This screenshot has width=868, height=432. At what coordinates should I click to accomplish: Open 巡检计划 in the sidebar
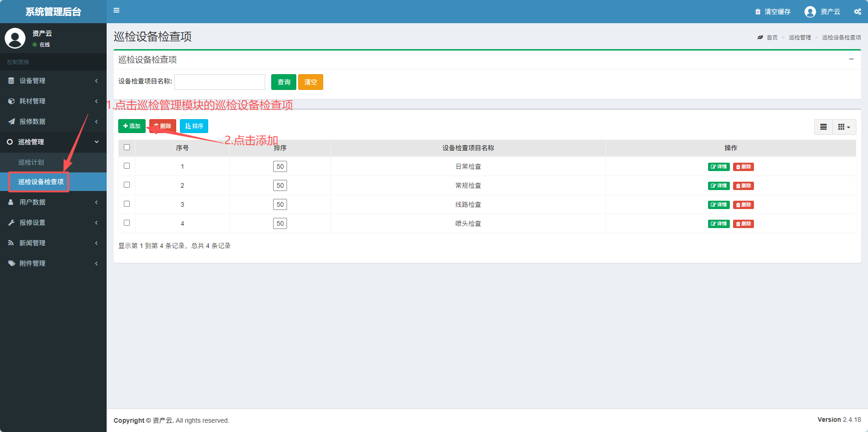click(x=31, y=162)
